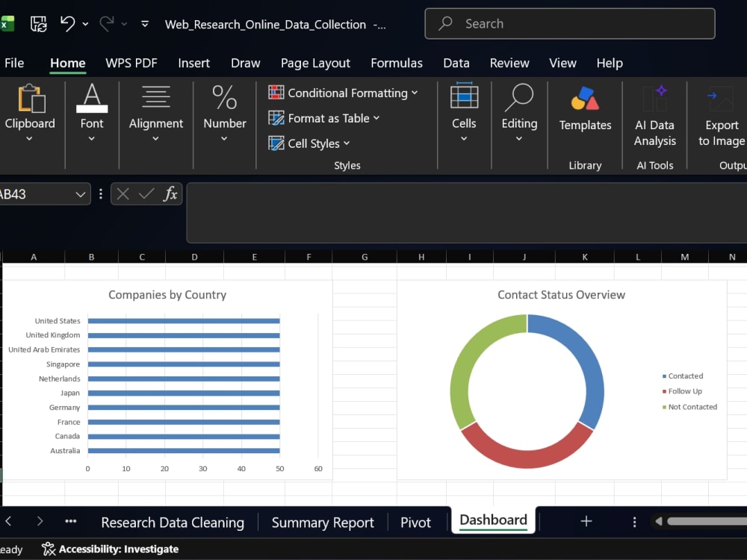Open the View tab
747x560 pixels.
562,63
